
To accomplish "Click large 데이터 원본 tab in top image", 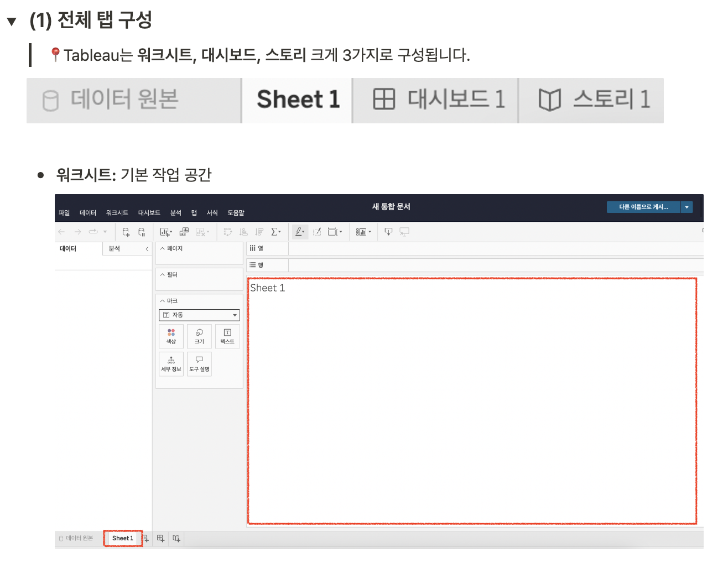I will tap(133, 101).
